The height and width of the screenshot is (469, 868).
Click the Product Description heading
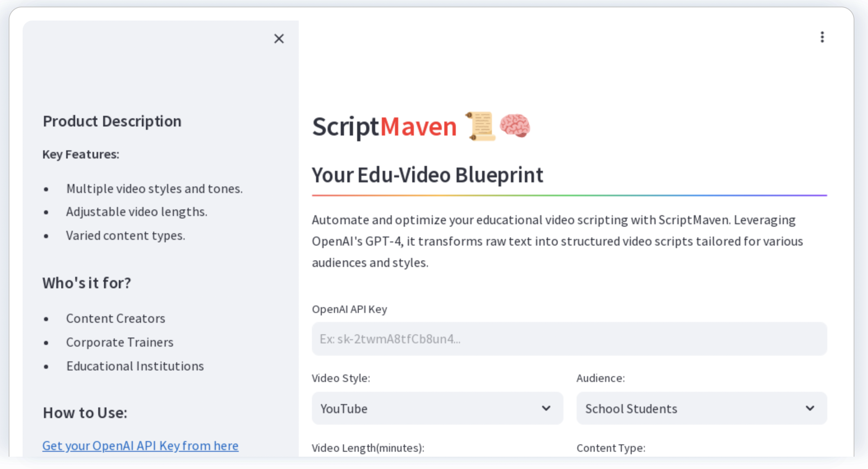click(x=112, y=121)
